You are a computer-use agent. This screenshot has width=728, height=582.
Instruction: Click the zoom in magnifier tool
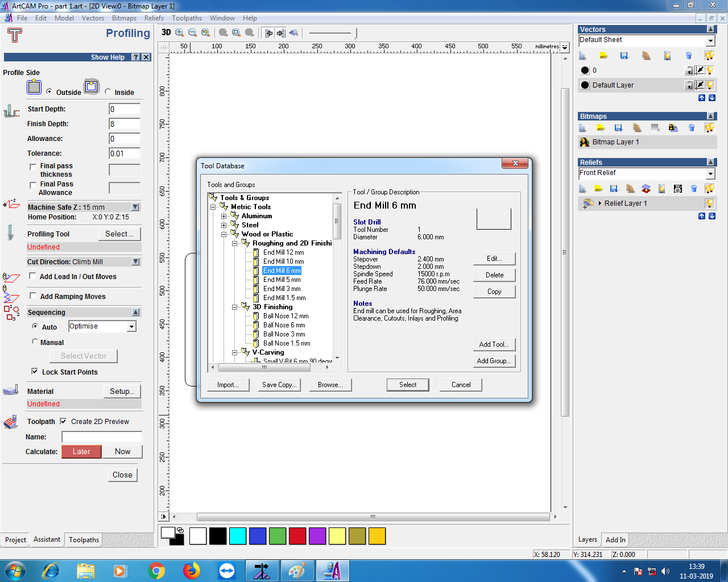(180, 33)
